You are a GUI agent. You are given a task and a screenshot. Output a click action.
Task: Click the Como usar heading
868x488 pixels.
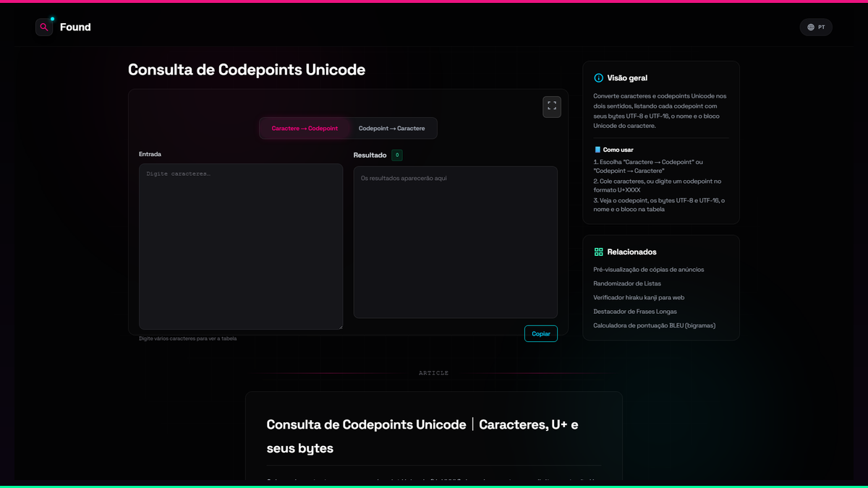pyautogui.click(x=618, y=150)
